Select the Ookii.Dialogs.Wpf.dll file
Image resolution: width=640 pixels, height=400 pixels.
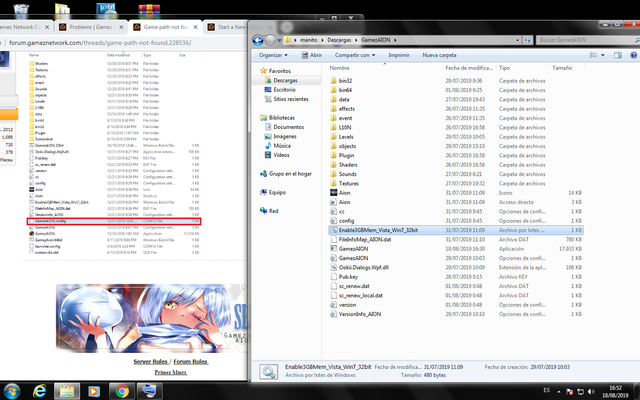pos(364,267)
